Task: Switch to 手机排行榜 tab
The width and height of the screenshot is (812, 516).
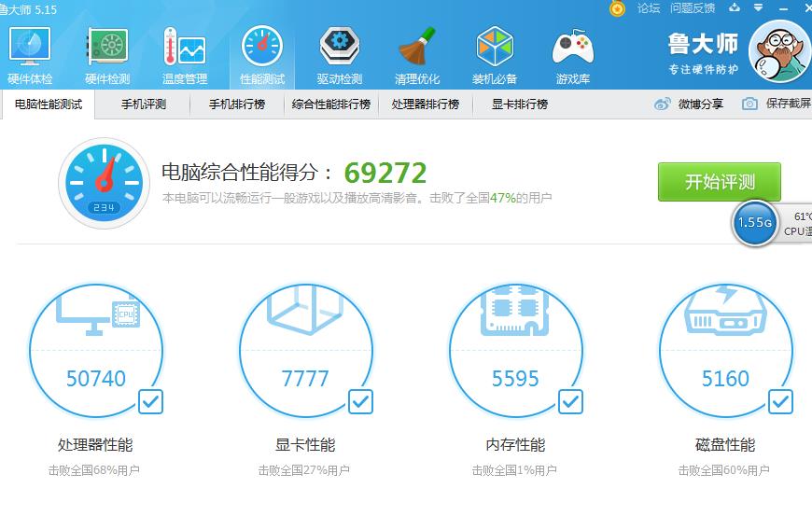Action: point(237,105)
